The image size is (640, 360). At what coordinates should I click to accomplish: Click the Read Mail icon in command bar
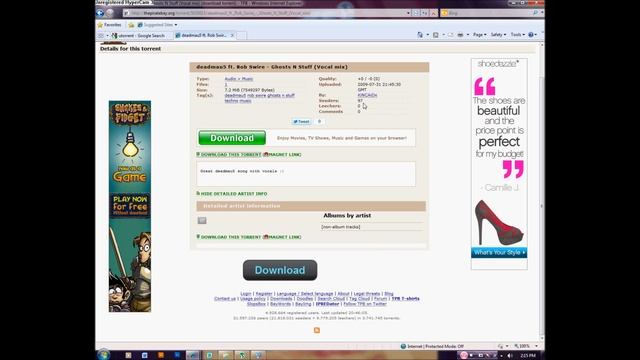[451, 35]
